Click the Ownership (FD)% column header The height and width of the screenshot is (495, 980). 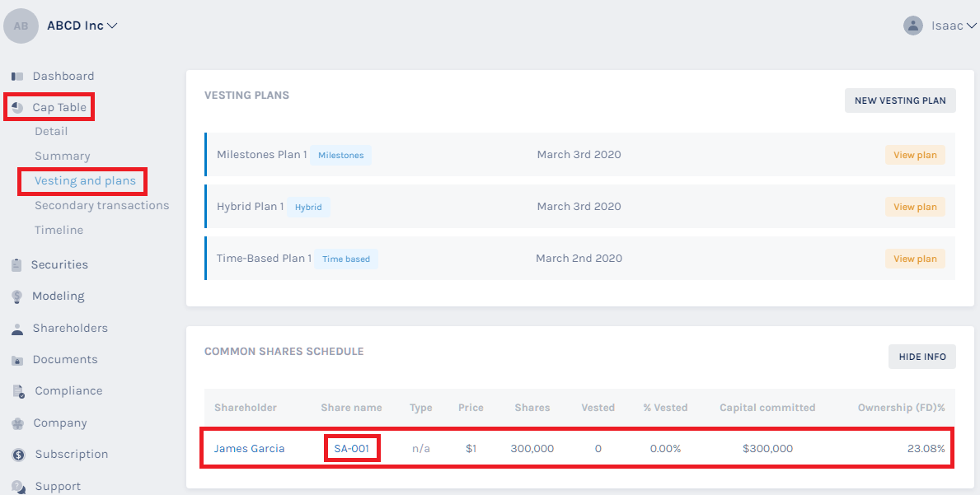click(x=901, y=408)
